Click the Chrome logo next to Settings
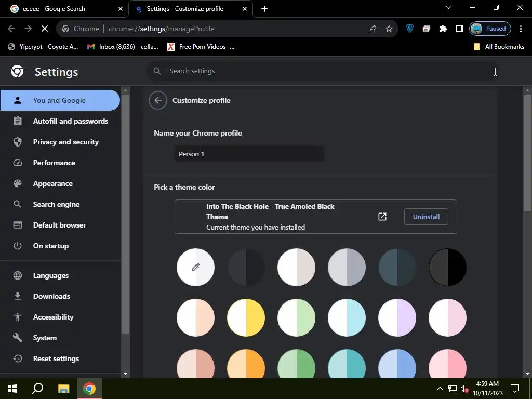This screenshot has height=399, width=532. [17, 72]
